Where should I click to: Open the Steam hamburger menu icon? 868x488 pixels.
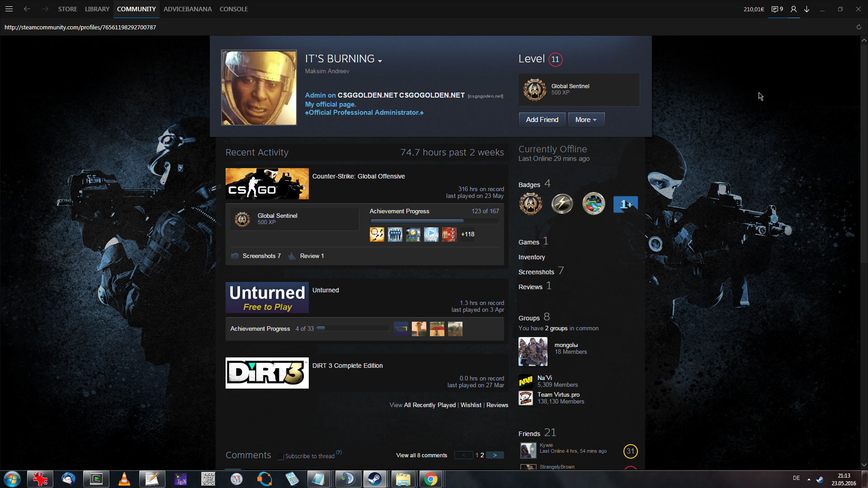pyautogui.click(x=9, y=9)
